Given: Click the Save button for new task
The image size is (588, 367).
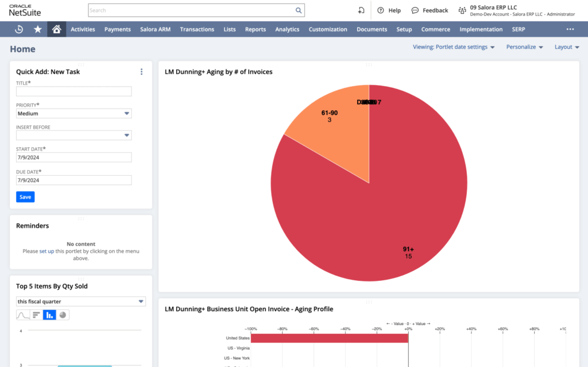Looking at the screenshot, I should pyautogui.click(x=25, y=197).
